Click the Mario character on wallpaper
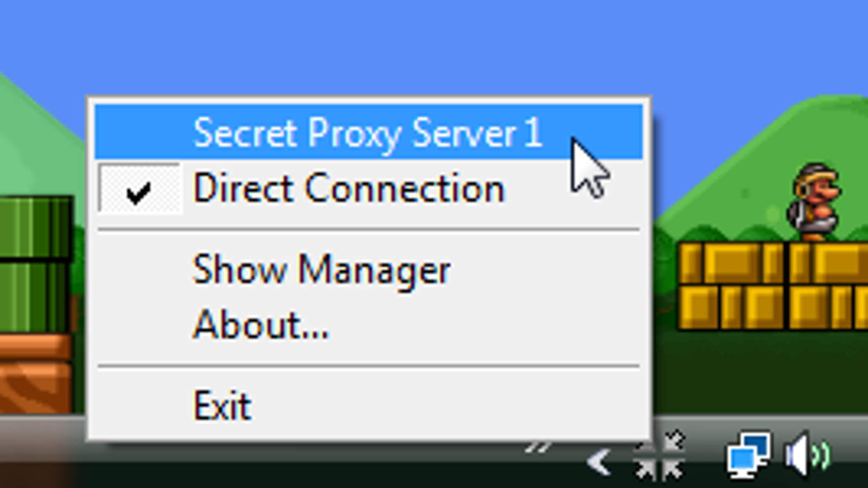The image size is (868, 488). click(x=814, y=202)
